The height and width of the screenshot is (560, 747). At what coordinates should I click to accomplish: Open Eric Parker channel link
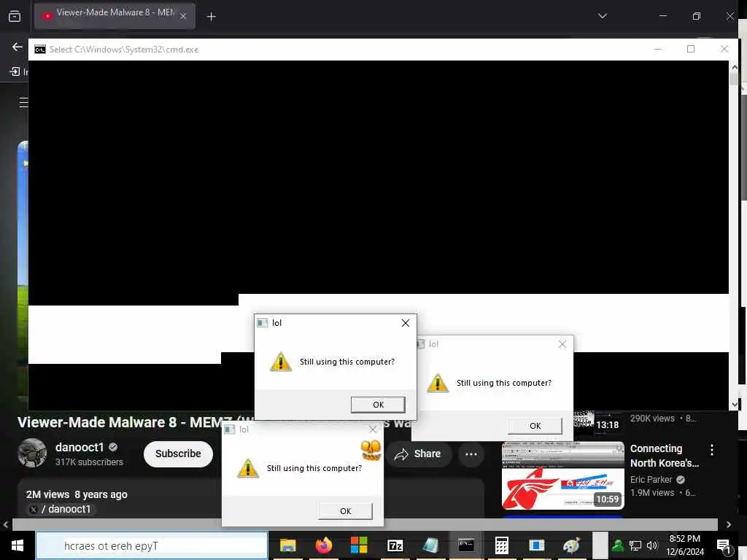click(651, 480)
